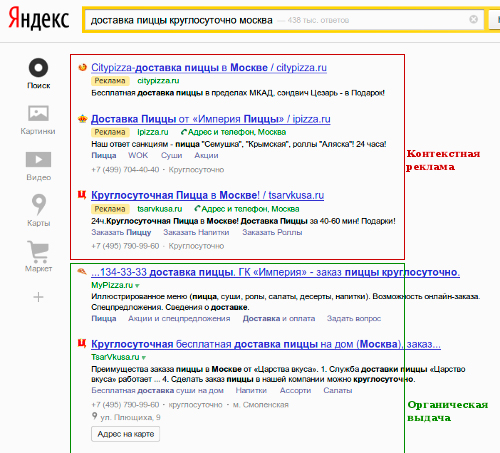This screenshot has width=500, height=453.
Task: Click the tsarvkusa.ru green URL in ad
Action: pos(160,209)
